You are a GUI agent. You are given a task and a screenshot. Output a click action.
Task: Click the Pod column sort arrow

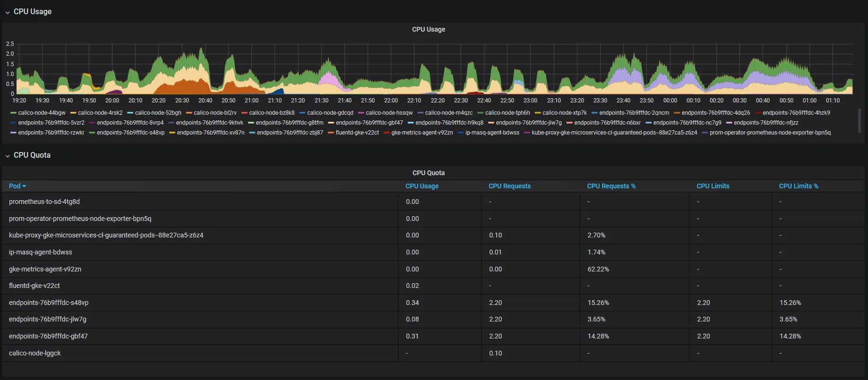tap(24, 186)
